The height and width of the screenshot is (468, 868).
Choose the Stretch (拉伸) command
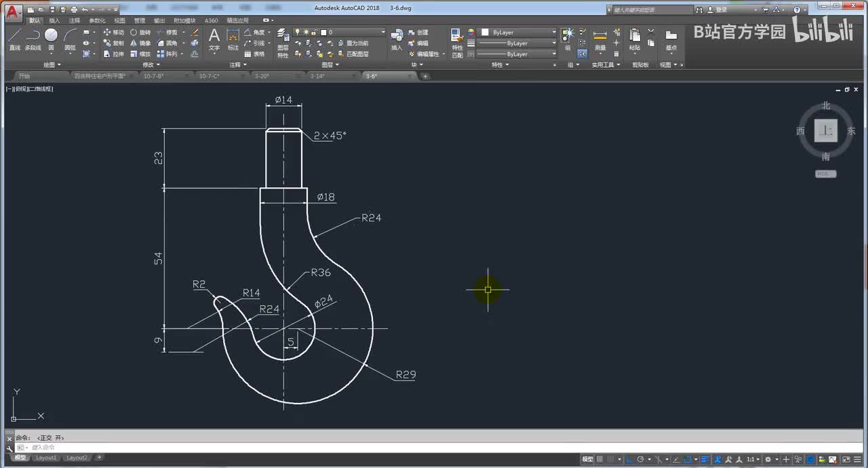(x=113, y=54)
